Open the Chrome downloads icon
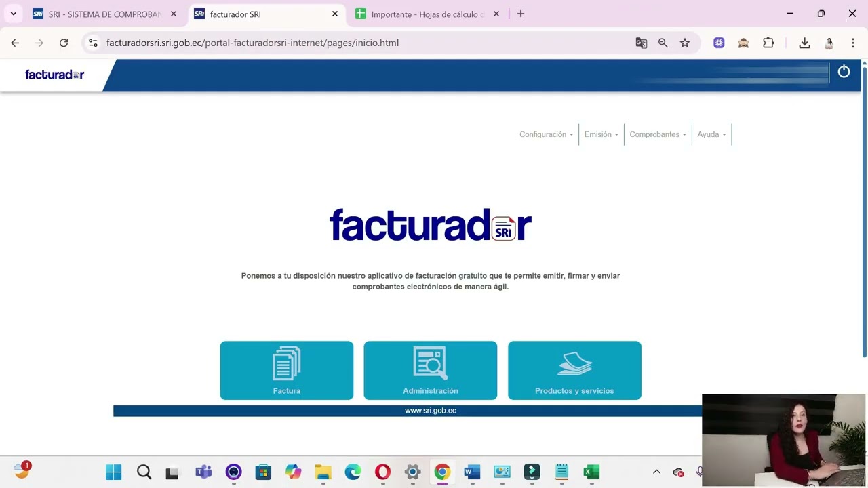 (x=804, y=43)
